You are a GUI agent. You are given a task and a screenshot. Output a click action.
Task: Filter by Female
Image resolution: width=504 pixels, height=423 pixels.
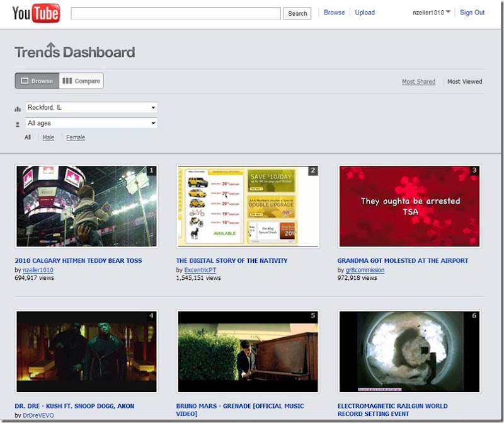pyautogui.click(x=76, y=137)
